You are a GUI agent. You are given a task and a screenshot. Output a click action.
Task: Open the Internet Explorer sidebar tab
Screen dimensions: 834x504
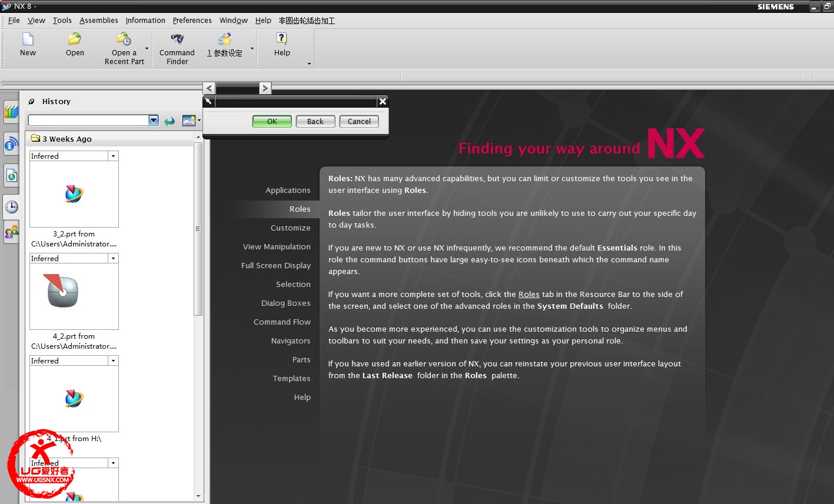point(11,175)
